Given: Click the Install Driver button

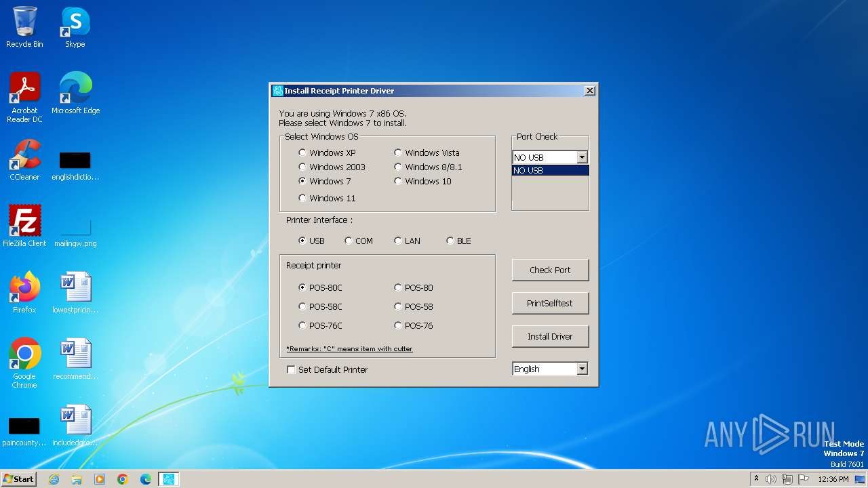Looking at the screenshot, I should tap(550, 336).
